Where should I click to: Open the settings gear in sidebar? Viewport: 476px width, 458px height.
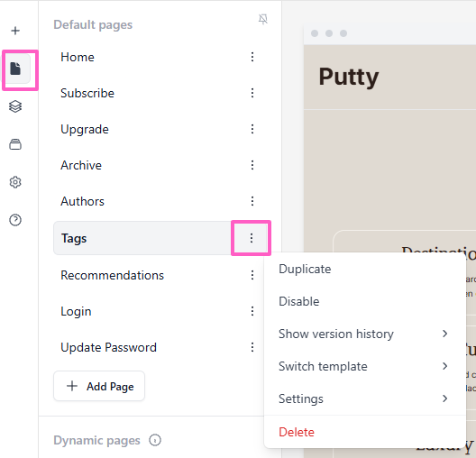pos(15,182)
